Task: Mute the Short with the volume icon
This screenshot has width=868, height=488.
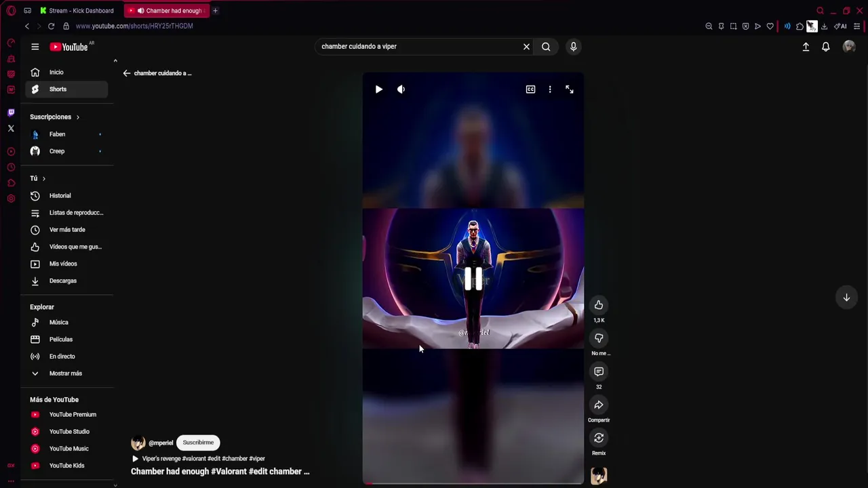Action: 401,89
